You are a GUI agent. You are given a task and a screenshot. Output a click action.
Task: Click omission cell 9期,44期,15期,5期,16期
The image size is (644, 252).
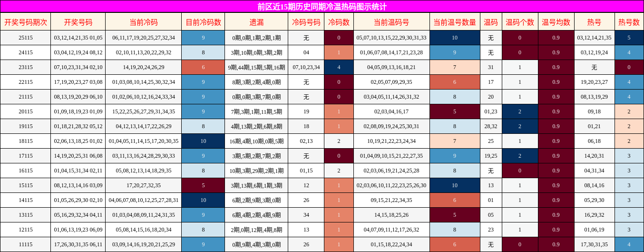pyautogui.click(x=256, y=67)
